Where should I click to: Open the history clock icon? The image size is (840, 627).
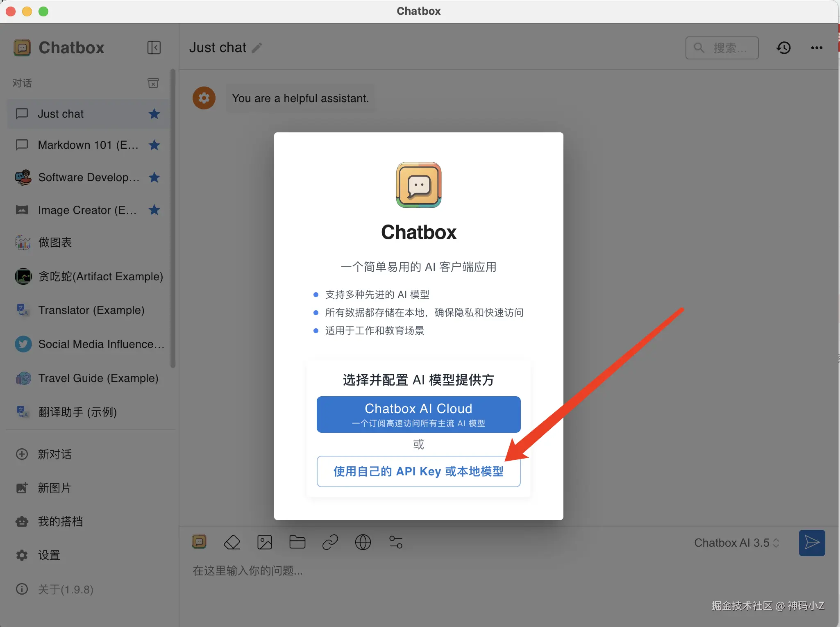coord(783,48)
